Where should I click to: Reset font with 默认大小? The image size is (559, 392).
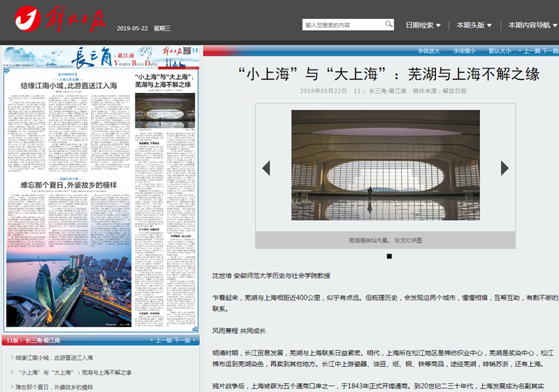[x=500, y=51]
